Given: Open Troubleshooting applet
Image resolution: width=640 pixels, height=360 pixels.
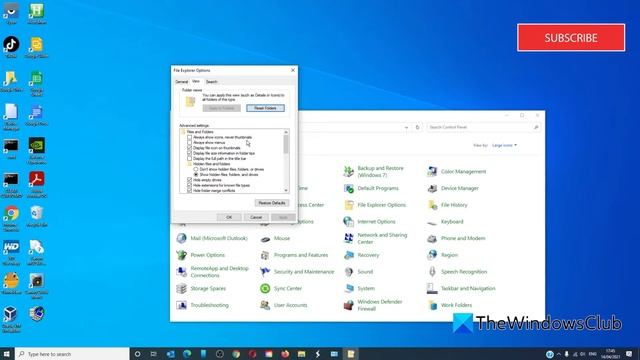Looking at the screenshot, I should click(x=203, y=305).
